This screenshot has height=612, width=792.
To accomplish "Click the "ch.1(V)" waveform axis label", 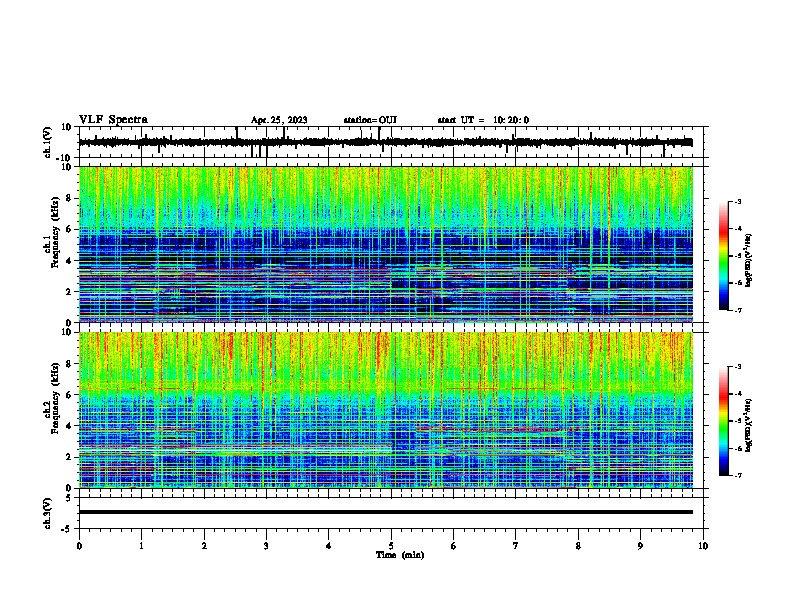I will [47, 142].
